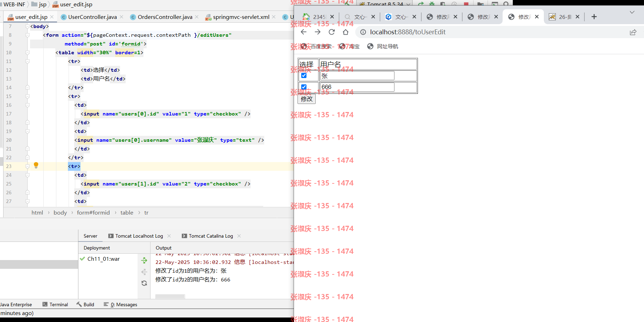This screenshot has width=644, height=322.
Task: Click the undeploy gray arrow icon
Action: pyautogui.click(x=144, y=272)
